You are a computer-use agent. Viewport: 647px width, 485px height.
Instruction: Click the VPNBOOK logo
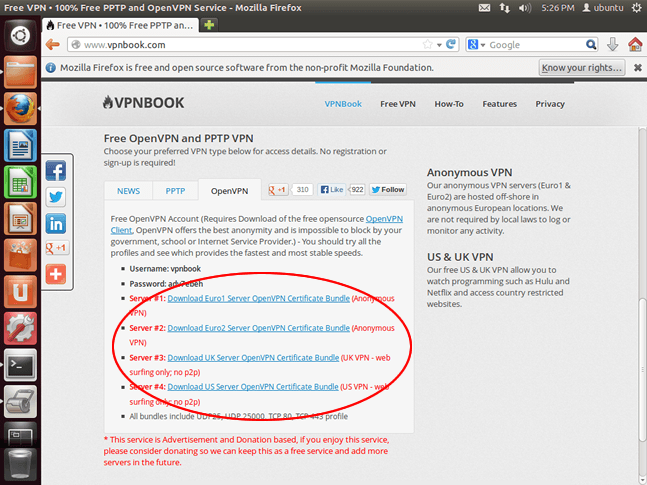[x=143, y=102]
